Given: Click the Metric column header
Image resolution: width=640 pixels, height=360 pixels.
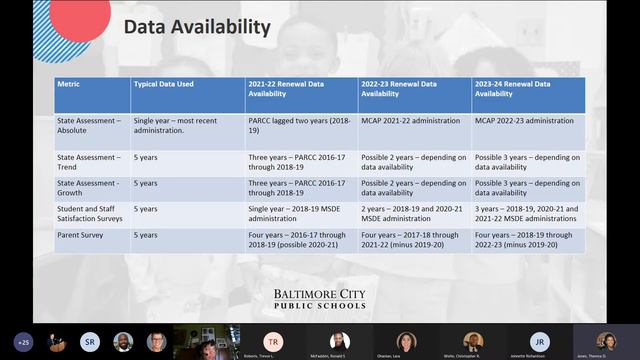Looking at the screenshot, I should pyautogui.click(x=92, y=95).
